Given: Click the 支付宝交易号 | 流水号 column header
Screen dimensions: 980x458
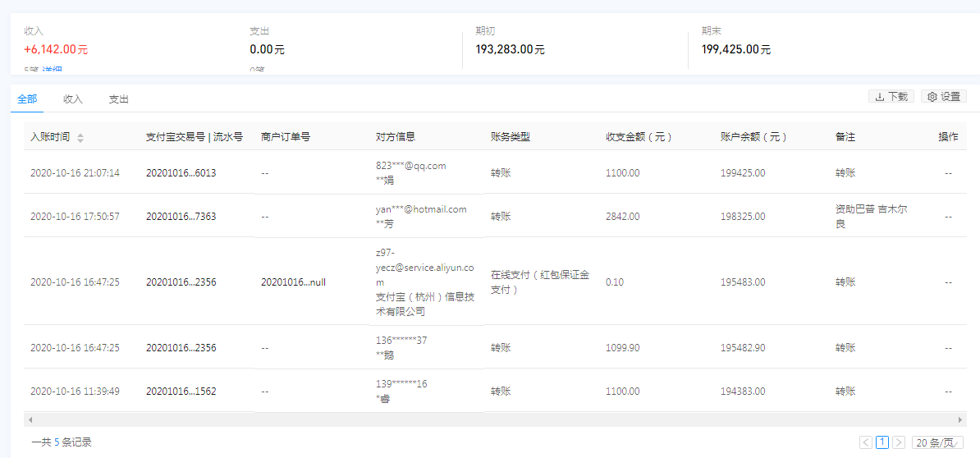Looking at the screenshot, I should [194, 137].
